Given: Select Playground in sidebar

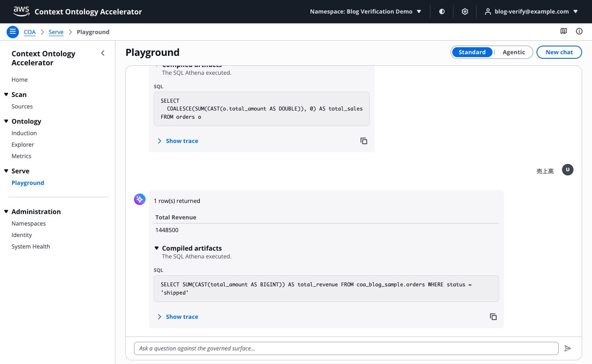Looking at the screenshot, I should [x=28, y=183].
